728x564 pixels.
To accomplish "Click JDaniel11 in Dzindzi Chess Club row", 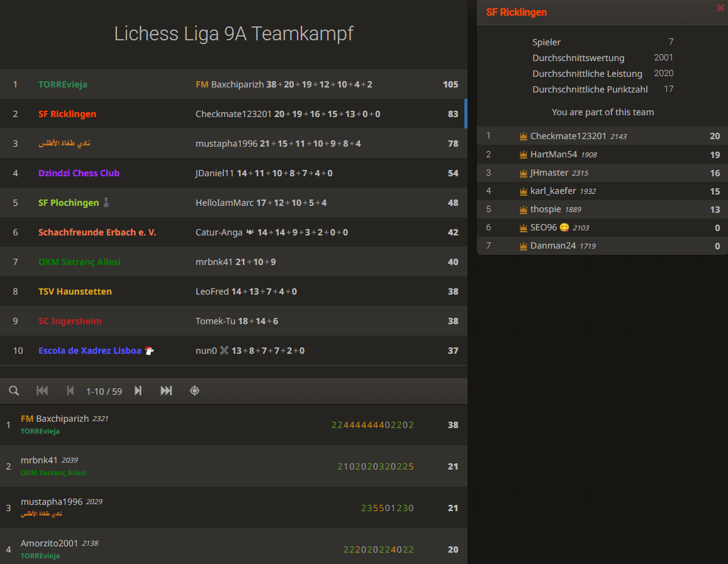I will coord(215,173).
